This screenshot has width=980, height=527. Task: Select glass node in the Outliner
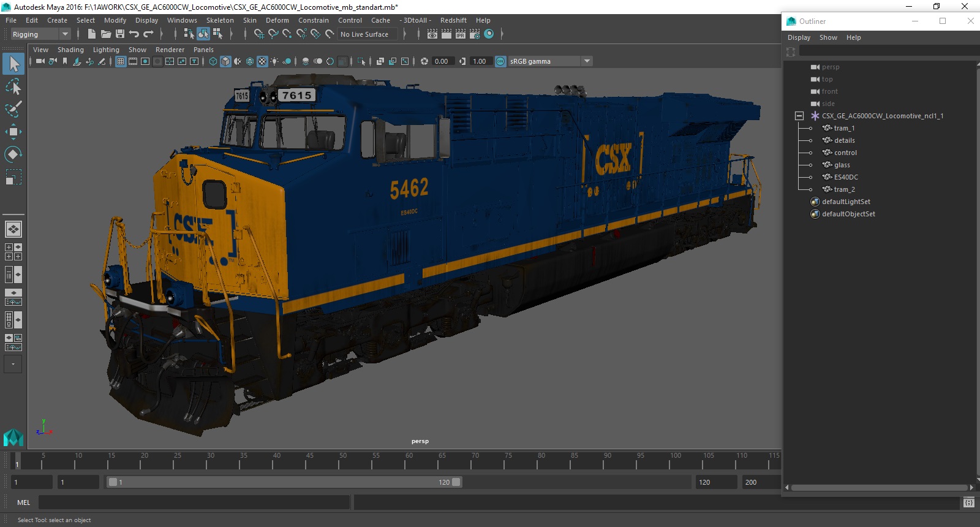842,165
